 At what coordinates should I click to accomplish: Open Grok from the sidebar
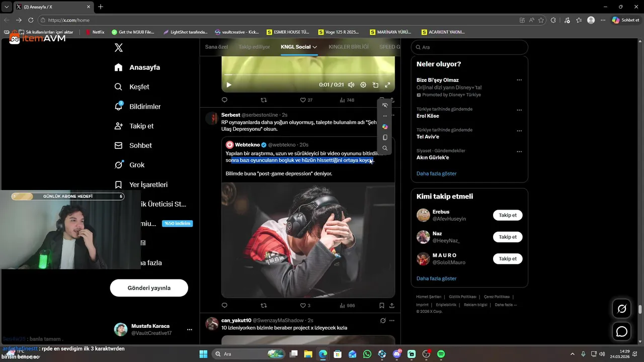point(129,165)
